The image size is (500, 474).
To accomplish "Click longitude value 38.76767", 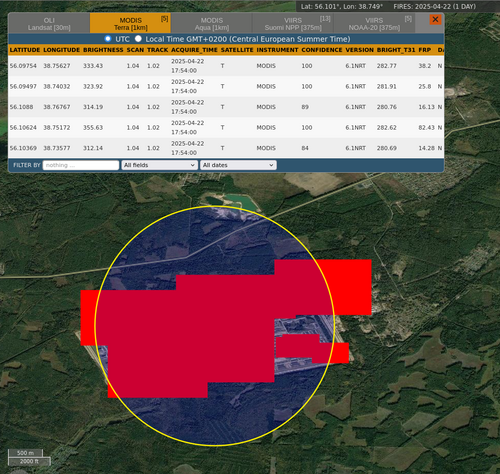I will [57, 107].
